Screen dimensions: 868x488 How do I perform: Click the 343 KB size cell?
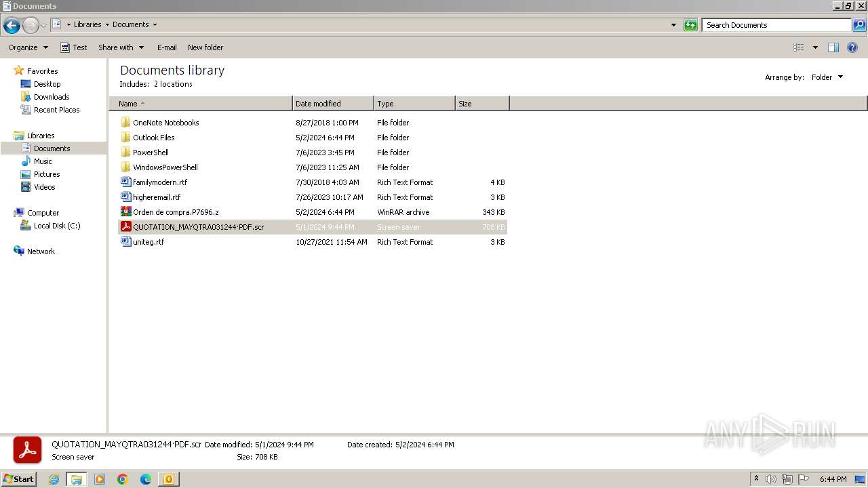(x=493, y=212)
